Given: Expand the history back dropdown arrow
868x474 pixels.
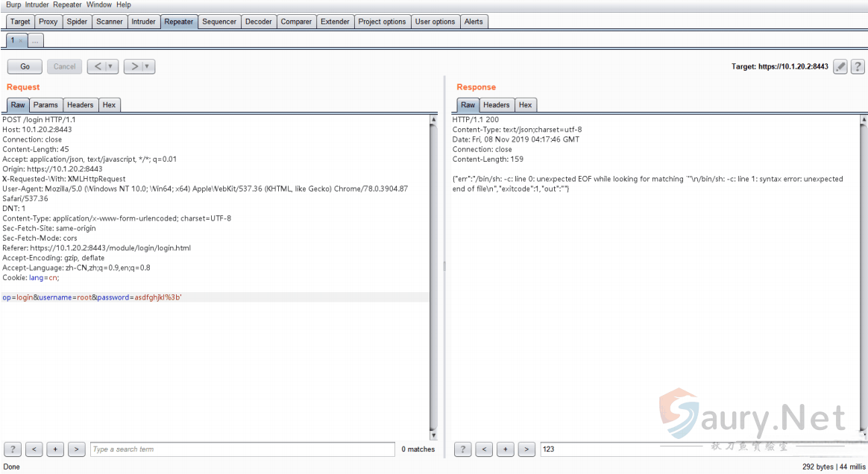Looking at the screenshot, I should click(x=111, y=66).
